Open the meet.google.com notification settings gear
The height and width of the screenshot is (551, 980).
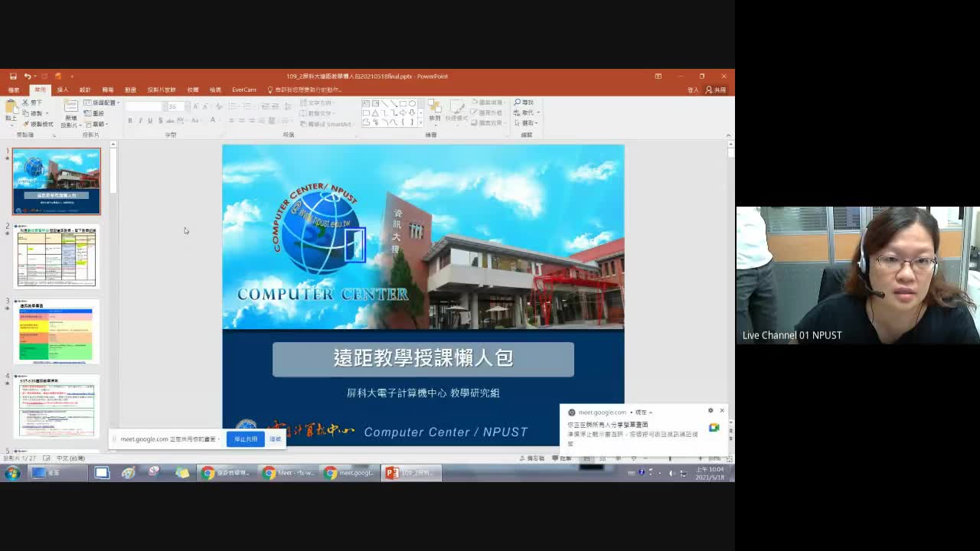coord(710,411)
